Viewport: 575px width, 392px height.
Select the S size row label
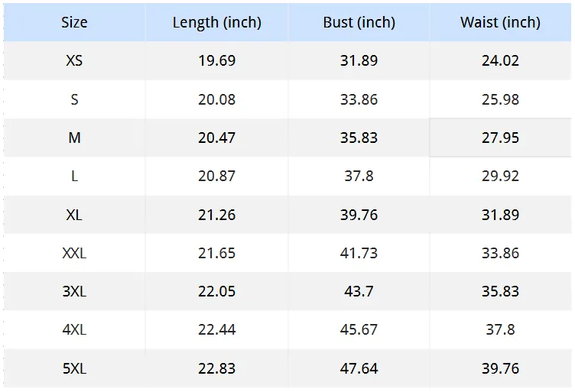click(74, 99)
